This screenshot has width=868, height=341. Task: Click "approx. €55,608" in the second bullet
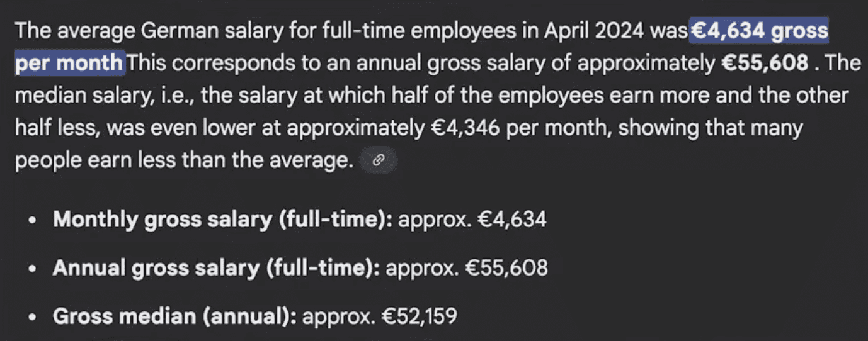(x=466, y=268)
